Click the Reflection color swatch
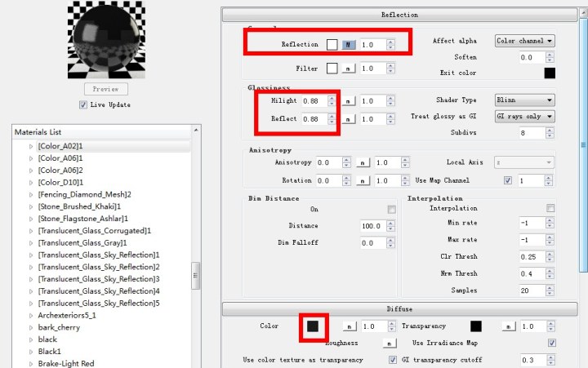Viewport: 588px width, 368px height. (x=332, y=45)
